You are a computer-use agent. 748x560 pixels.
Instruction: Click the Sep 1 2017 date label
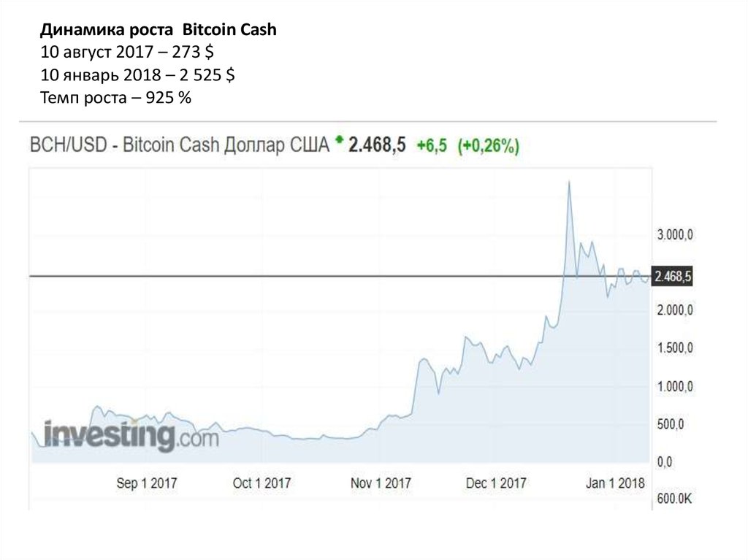[x=147, y=483]
